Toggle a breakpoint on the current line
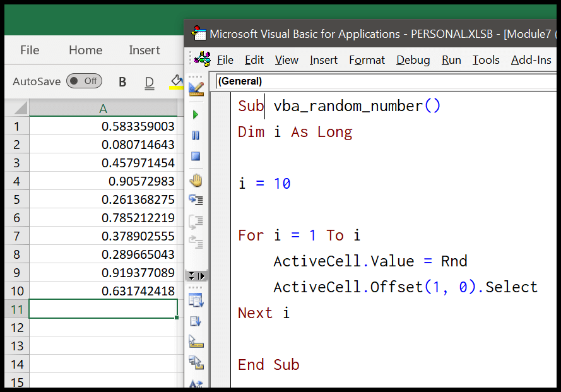Screen dimensions: 561x392 pyautogui.click(x=196, y=180)
